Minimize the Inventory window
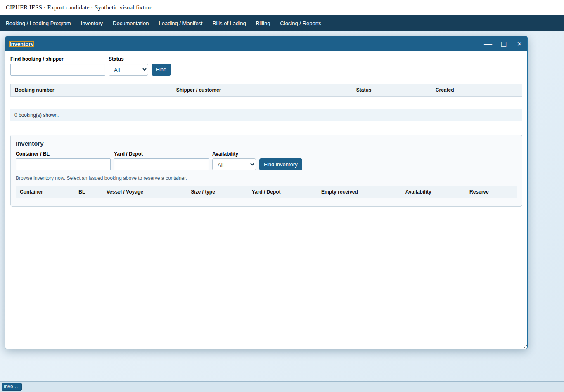 pyautogui.click(x=488, y=44)
